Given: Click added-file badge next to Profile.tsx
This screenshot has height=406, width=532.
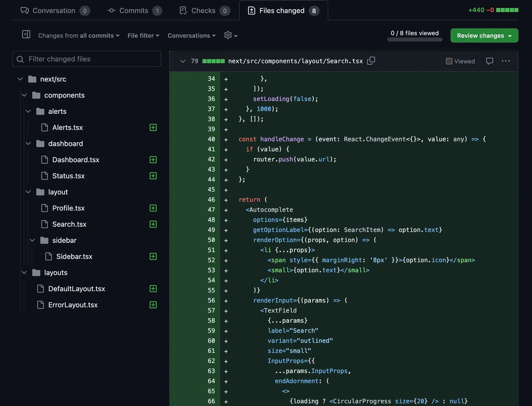Looking at the screenshot, I should coord(153,208).
